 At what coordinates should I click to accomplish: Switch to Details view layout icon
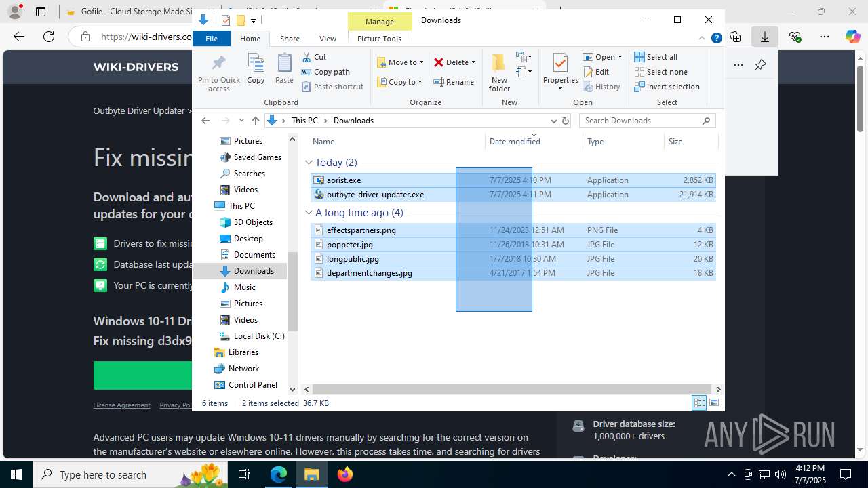point(699,403)
